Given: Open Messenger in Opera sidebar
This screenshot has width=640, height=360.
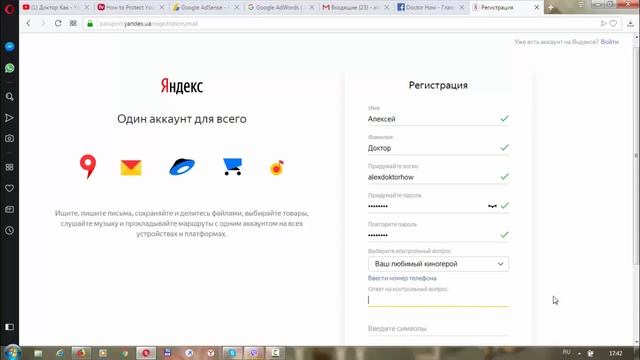Looking at the screenshot, I should (x=9, y=47).
